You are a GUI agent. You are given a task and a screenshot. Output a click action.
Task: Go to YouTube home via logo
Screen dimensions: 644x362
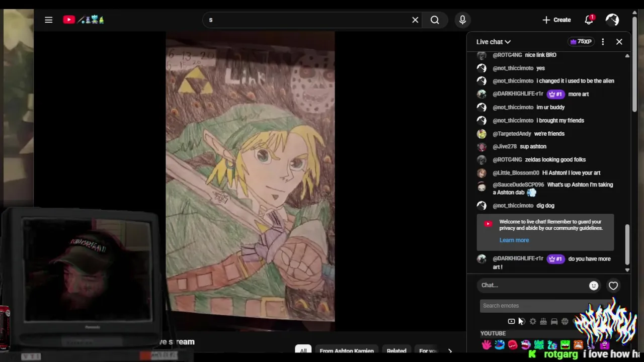coord(84,20)
